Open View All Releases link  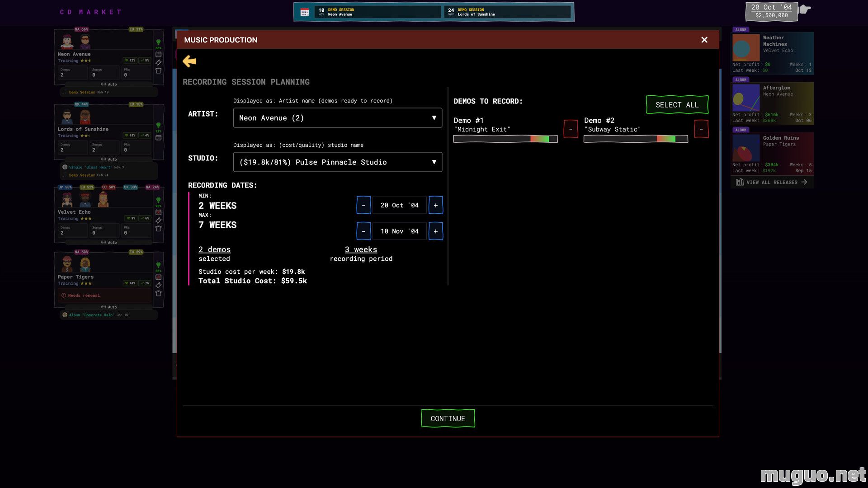click(x=772, y=182)
